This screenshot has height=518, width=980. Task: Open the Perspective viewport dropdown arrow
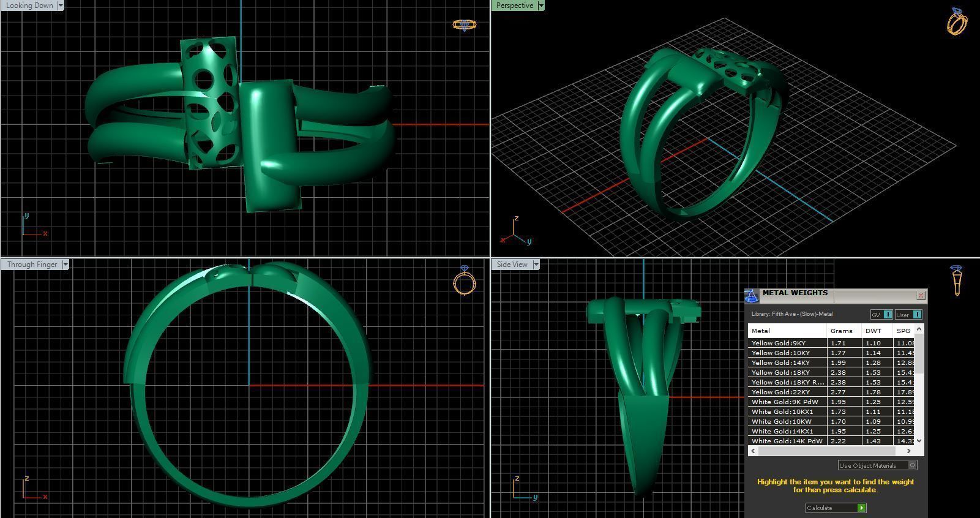point(540,6)
